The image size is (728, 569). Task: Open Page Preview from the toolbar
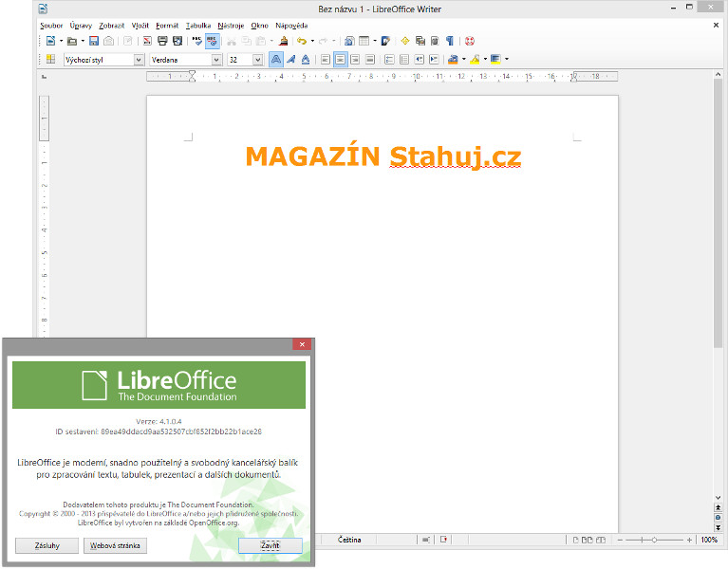pos(177,42)
